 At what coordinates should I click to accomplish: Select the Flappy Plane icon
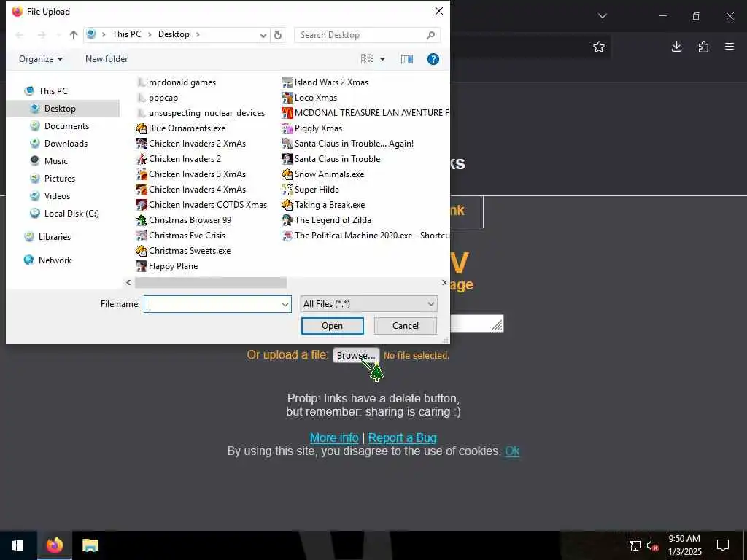tap(141, 265)
